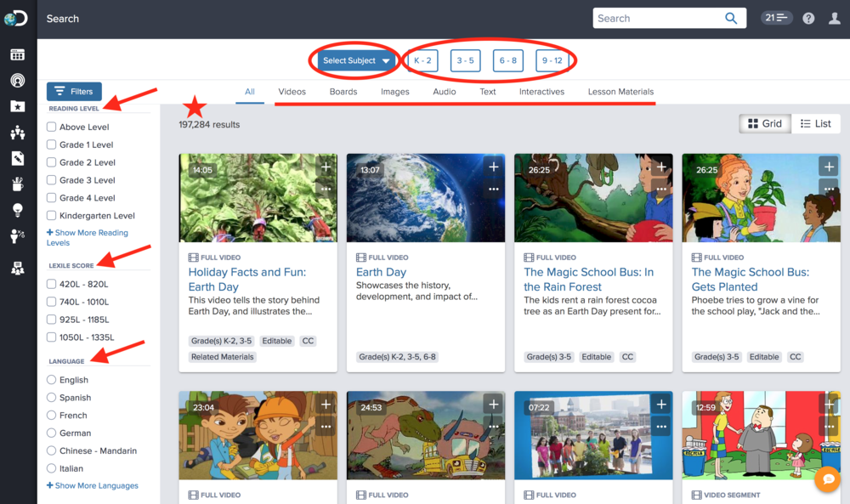Switch to the Boards tab
Image resolution: width=850 pixels, height=504 pixels.
click(x=343, y=92)
